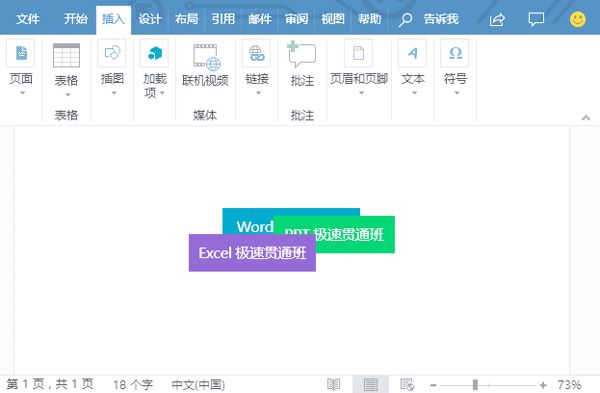Select the 插入 insert tab
Viewport: 600px width, 393px height.
113,19
